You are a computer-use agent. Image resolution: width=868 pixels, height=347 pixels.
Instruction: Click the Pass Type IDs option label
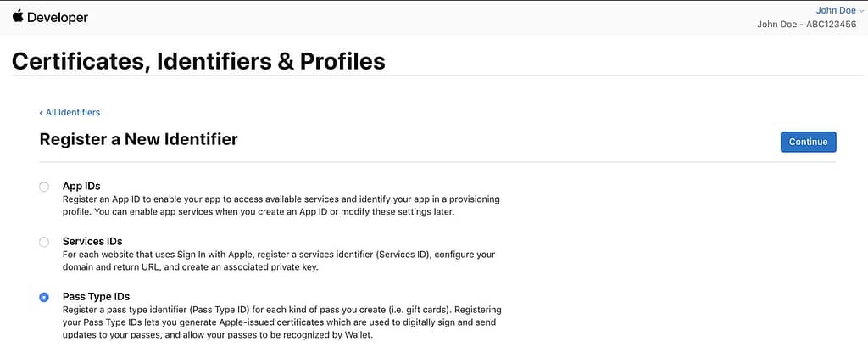tap(97, 297)
